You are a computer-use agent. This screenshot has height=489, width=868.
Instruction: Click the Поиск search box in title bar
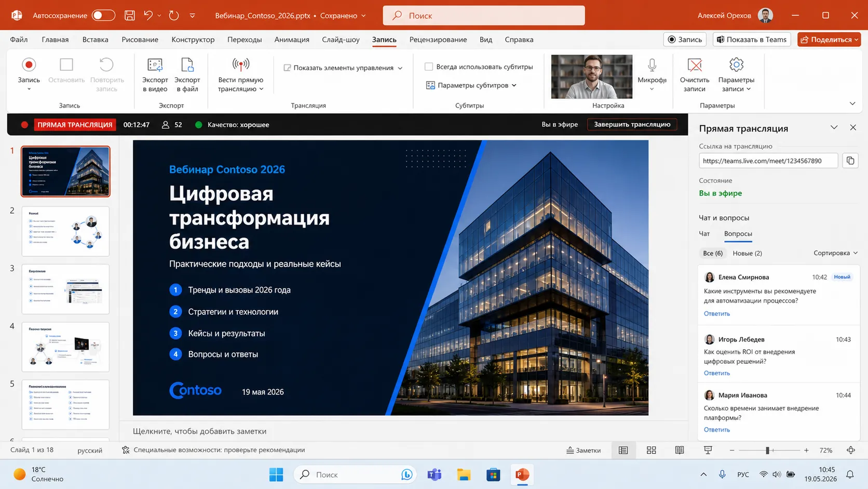coord(484,16)
